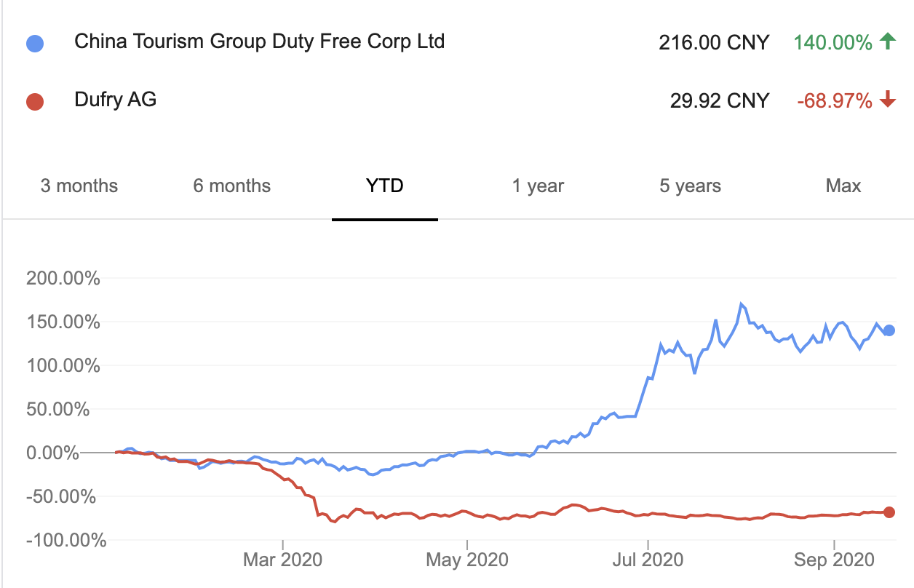Switch to the 6 months tab
This screenshot has width=914, height=588.
coord(231,186)
